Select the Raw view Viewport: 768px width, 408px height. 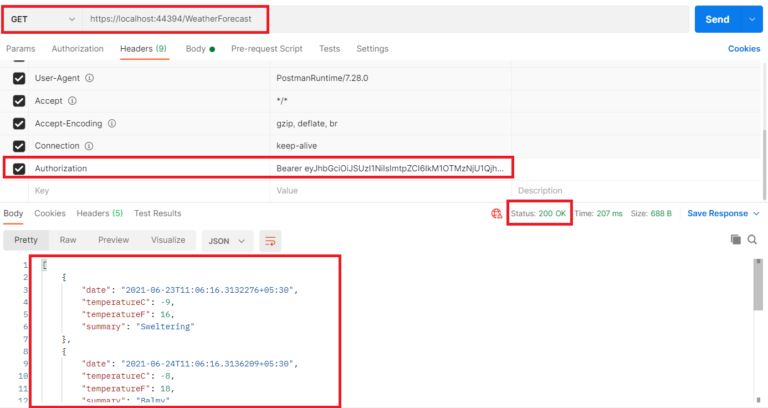click(68, 240)
